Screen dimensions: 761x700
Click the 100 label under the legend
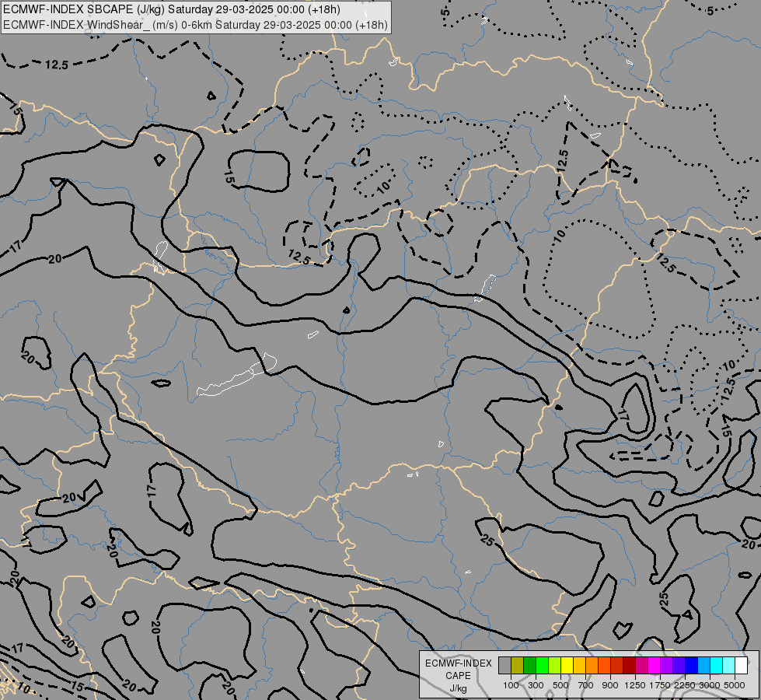[511, 685]
